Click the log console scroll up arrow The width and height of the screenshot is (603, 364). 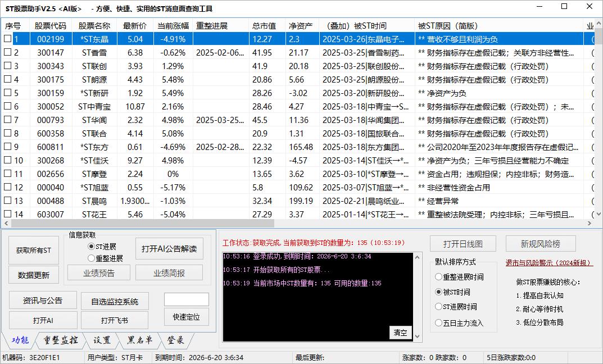pyautogui.click(x=417, y=257)
